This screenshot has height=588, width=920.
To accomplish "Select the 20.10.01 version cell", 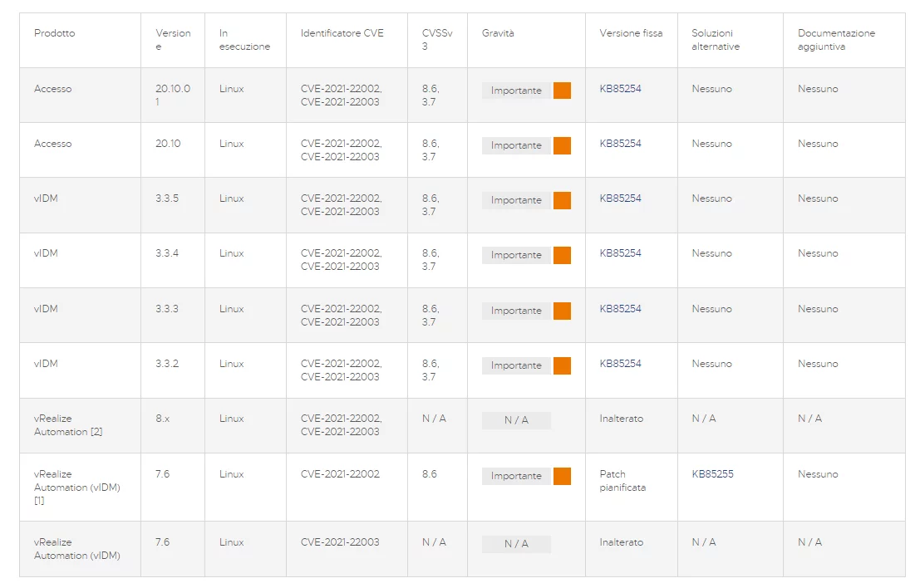I will 173,95.
